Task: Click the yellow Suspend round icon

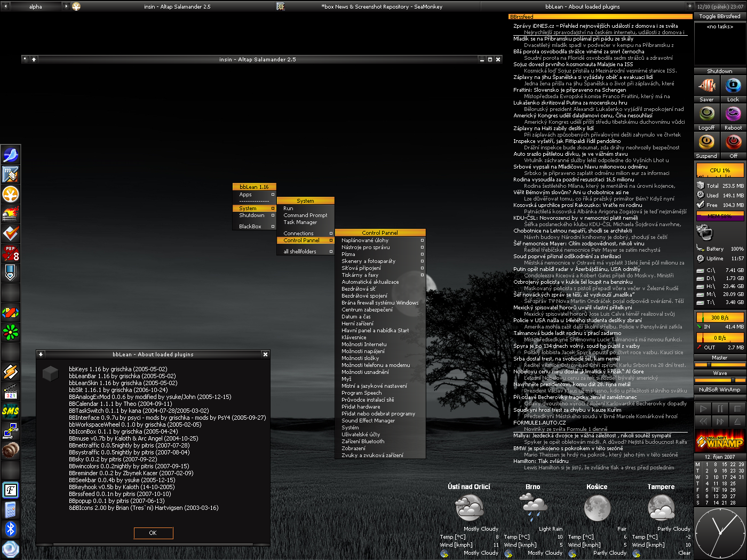Action: pos(707,142)
